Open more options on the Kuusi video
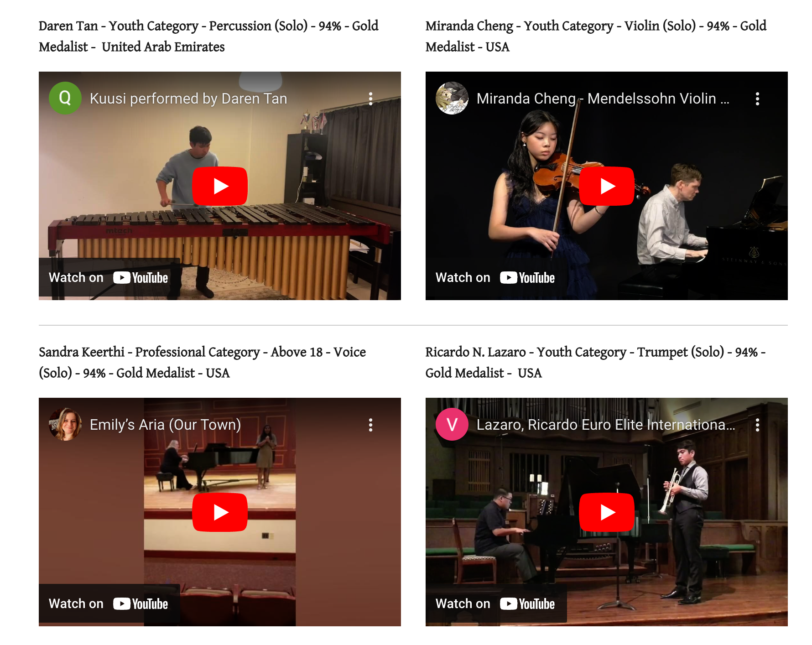 tap(370, 99)
